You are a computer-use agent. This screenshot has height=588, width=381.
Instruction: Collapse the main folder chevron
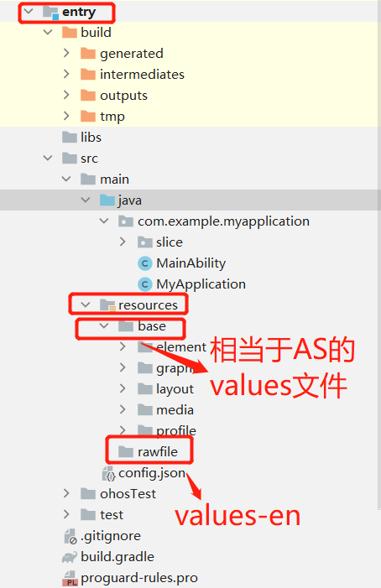(x=66, y=180)
